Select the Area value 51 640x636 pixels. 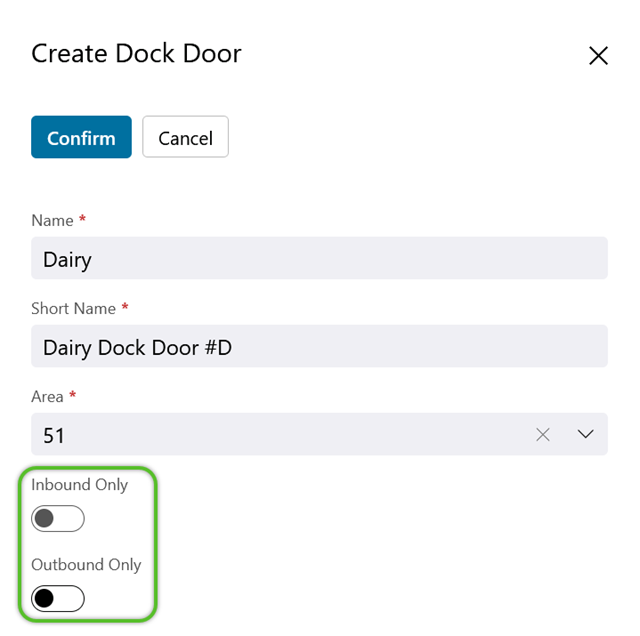[54, 436]
